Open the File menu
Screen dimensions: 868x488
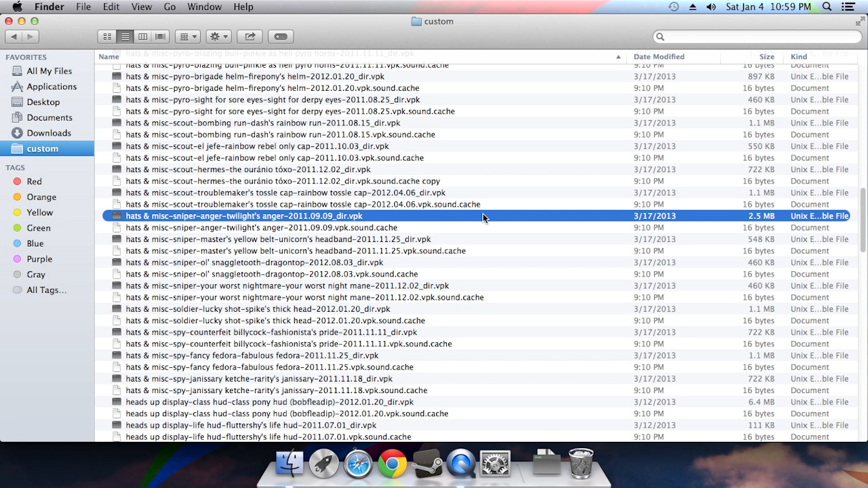(x=83, y=7)
